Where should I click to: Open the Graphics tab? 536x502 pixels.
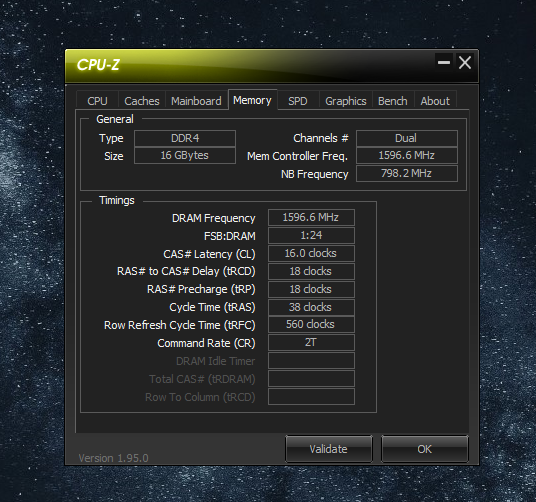click(x=346, y=101)
